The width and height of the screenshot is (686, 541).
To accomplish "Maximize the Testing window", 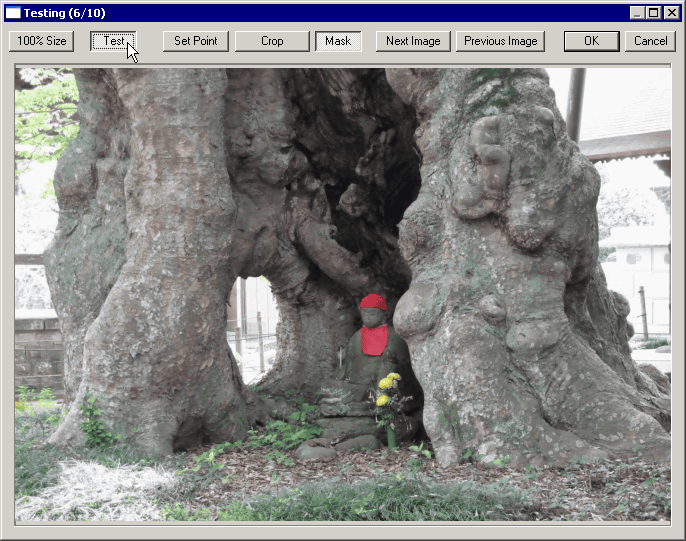I will click(x=654, y=13).
